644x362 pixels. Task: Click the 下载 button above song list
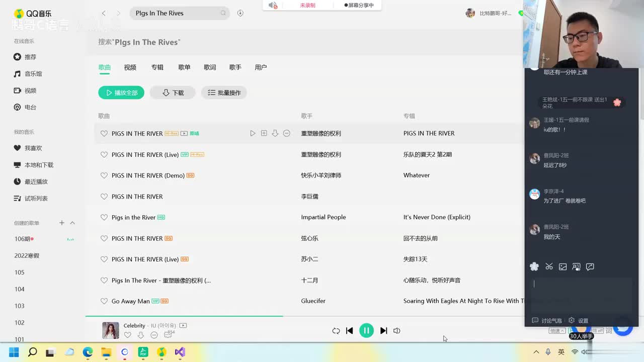click(x=173, y=93)
